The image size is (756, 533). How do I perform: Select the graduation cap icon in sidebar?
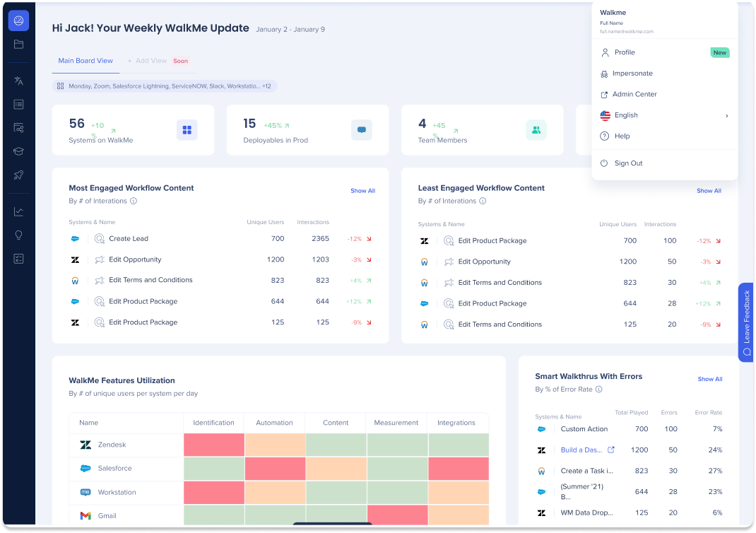[x=18, y=151]
